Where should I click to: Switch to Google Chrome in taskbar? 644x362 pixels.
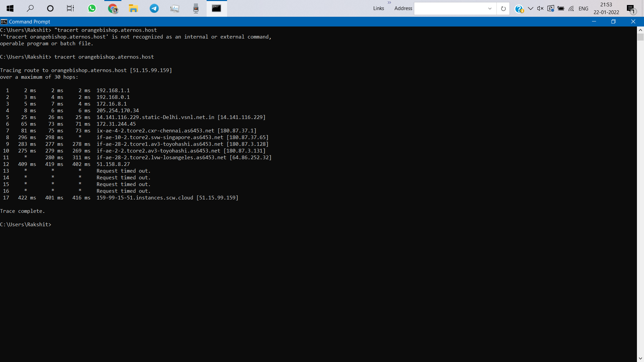coord(113,8)
